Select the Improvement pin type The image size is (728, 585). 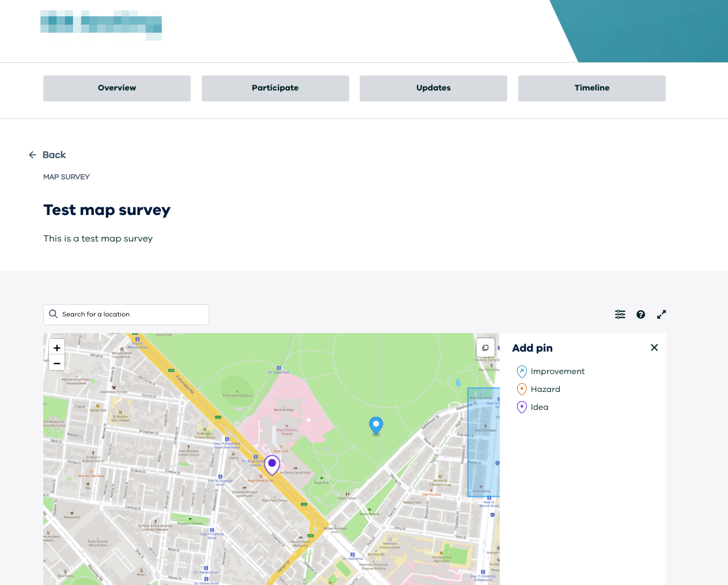click(551, 371)
